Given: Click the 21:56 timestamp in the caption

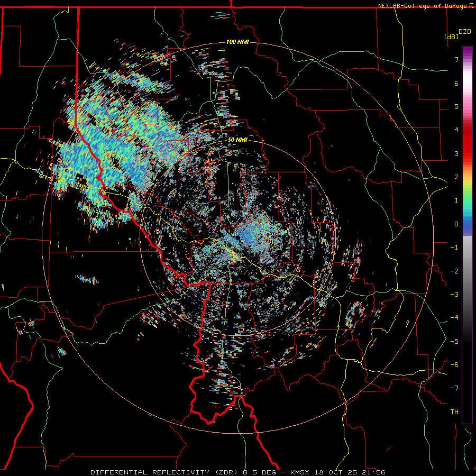Looking at the screenshot, I should (374, 472).
